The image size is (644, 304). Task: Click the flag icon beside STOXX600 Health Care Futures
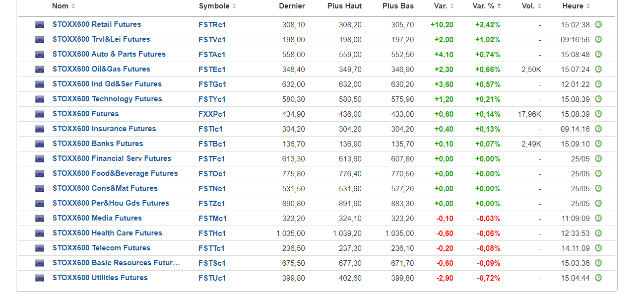coord(40,233)
